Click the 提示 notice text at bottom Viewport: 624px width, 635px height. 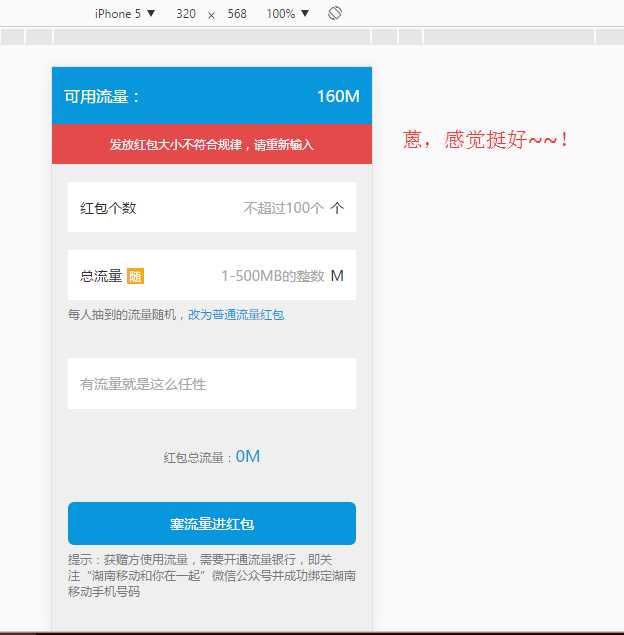[212, 575]
